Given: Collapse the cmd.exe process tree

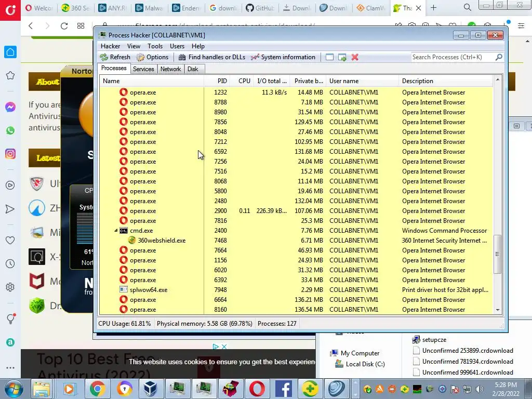Looking at the screenshot, I should click(x=116, y=230).
